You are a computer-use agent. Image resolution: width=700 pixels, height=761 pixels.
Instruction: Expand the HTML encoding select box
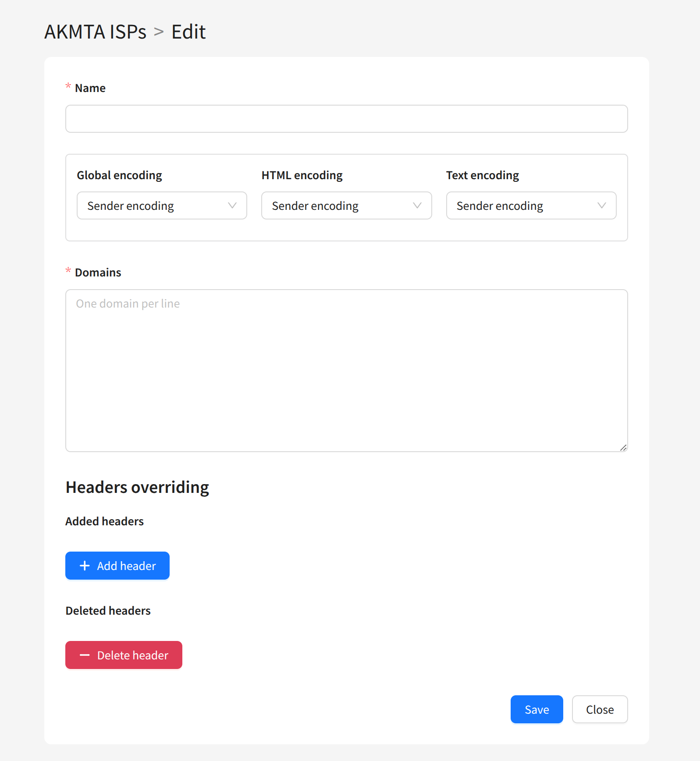[x=346, y=205]
